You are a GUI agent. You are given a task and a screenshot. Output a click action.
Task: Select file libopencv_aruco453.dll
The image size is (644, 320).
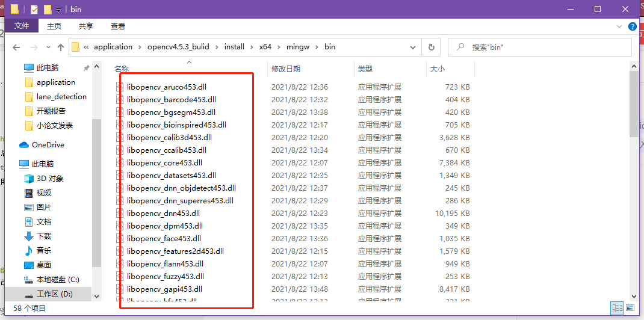pyautogui.click(x=167, y=87)
